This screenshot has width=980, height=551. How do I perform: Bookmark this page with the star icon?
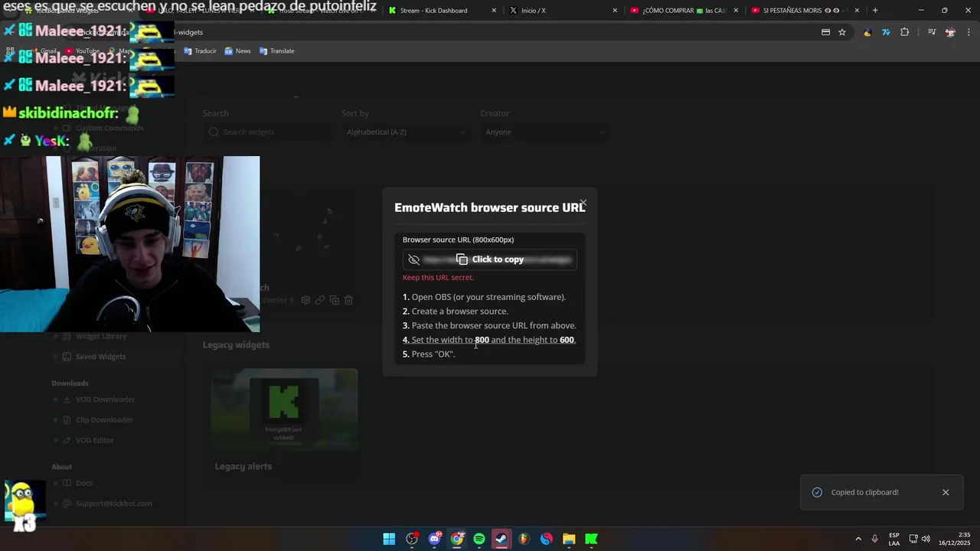[x=842, y=32]
